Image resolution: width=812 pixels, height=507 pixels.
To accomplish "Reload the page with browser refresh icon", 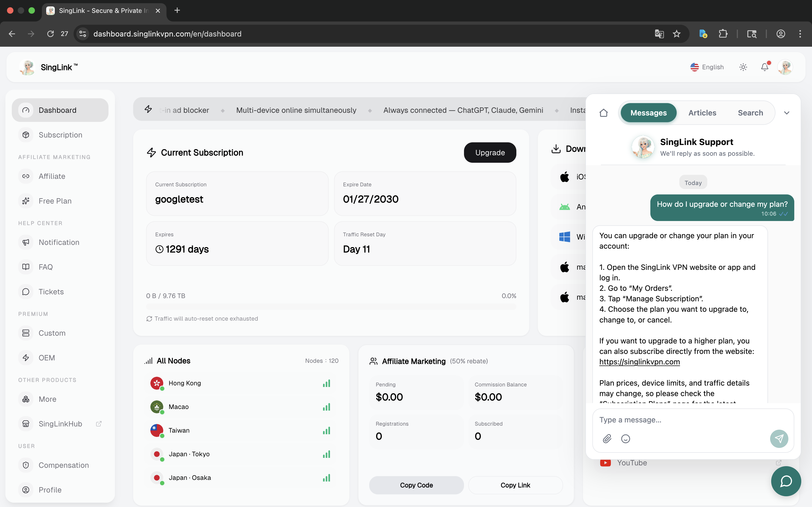I will [50, 34].
